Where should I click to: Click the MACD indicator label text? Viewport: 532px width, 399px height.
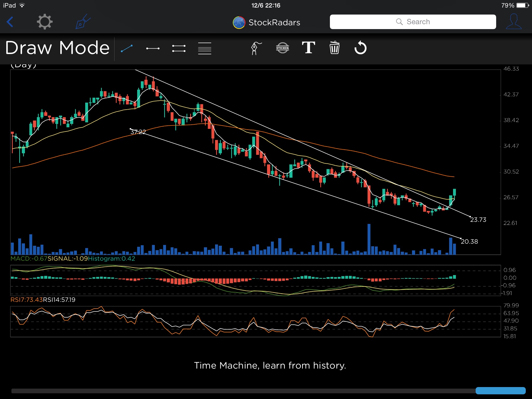[x=29, y=259]
